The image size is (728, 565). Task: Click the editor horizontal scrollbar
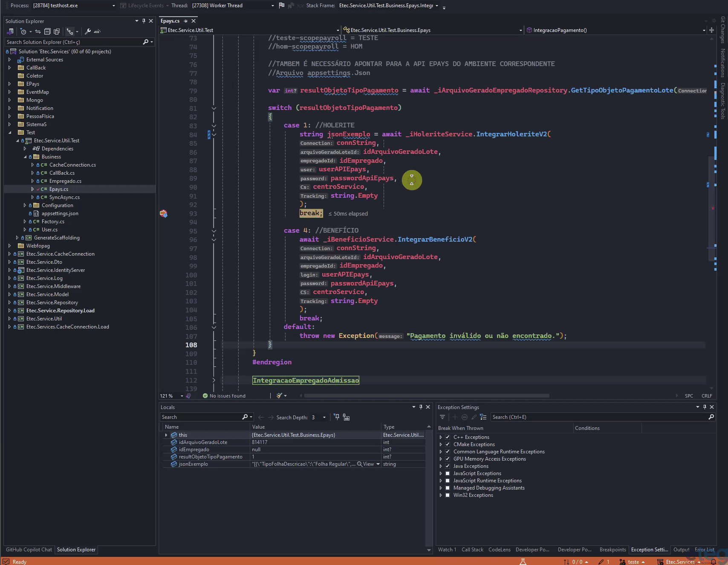point(426,396)
